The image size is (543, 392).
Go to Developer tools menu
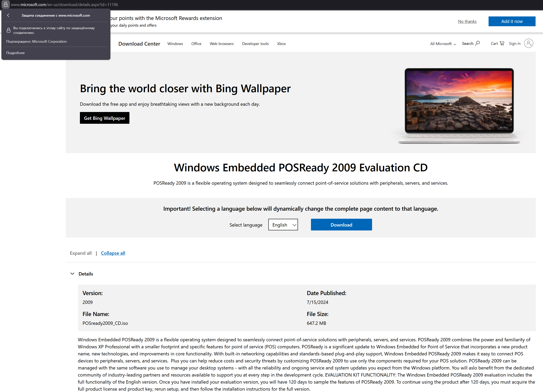click(x=255, y=44)
